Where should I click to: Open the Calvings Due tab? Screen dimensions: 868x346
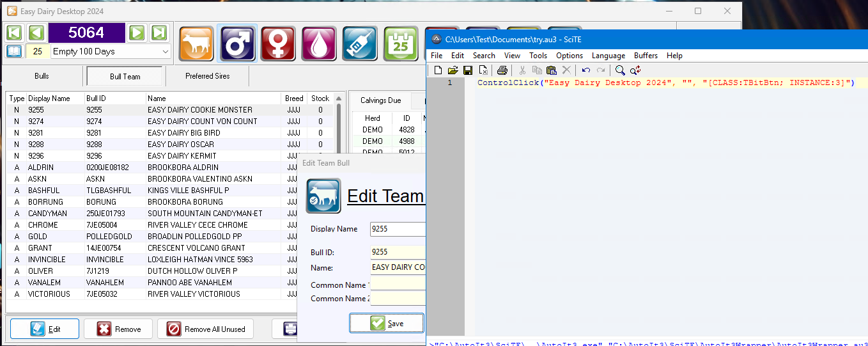[381, 100]
